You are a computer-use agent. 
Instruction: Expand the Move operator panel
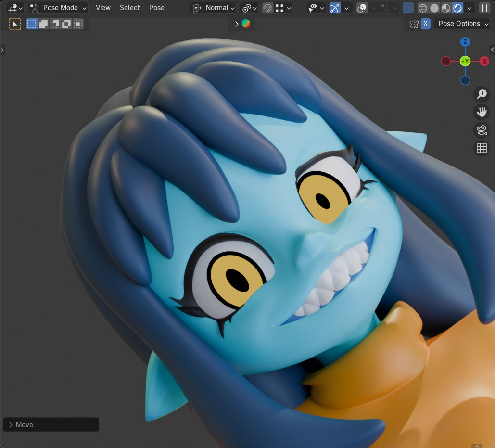[x=11, y=425]
